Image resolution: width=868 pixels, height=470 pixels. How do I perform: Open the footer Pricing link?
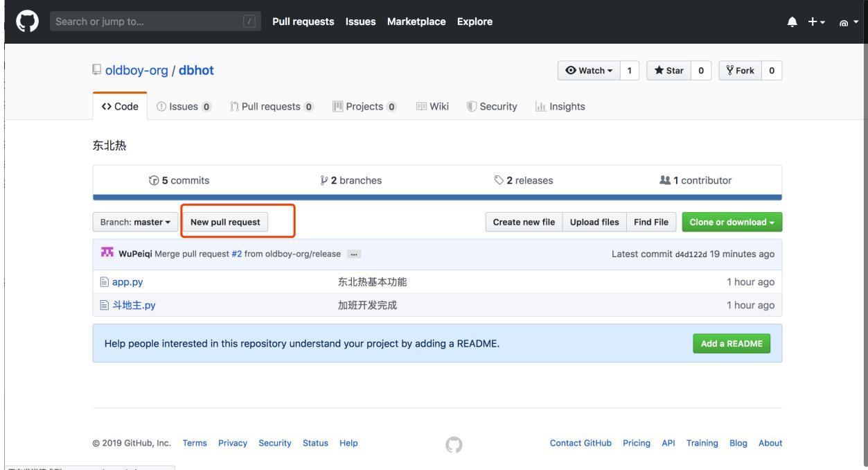[x=637, y=443]
